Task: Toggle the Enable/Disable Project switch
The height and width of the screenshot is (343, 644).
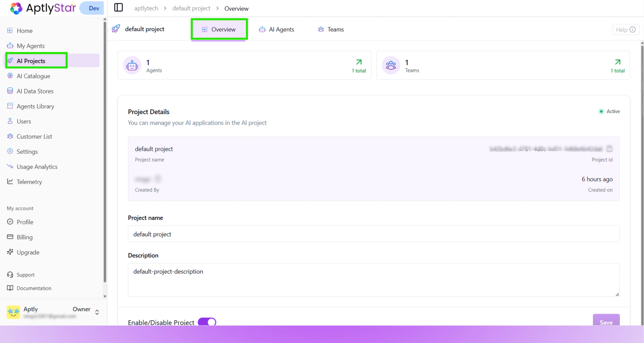Action: 207,322
